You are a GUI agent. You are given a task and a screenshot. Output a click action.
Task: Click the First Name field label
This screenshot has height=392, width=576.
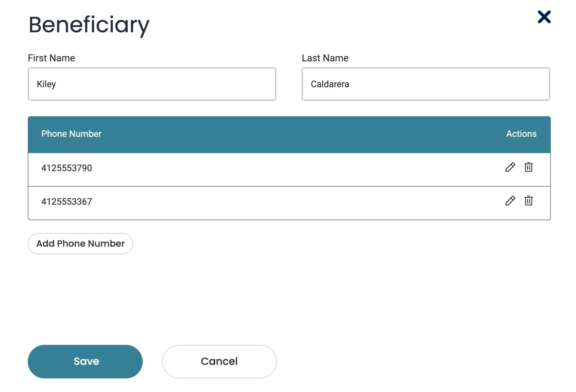click(51, 58)
